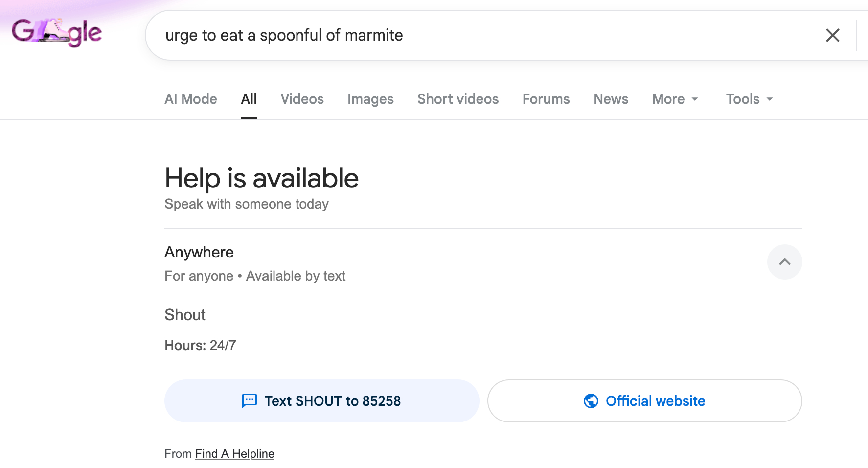Clear search text with X icon
Image resolution: width=868 pixels, height=468 pixels.
(x=832, y=35)
